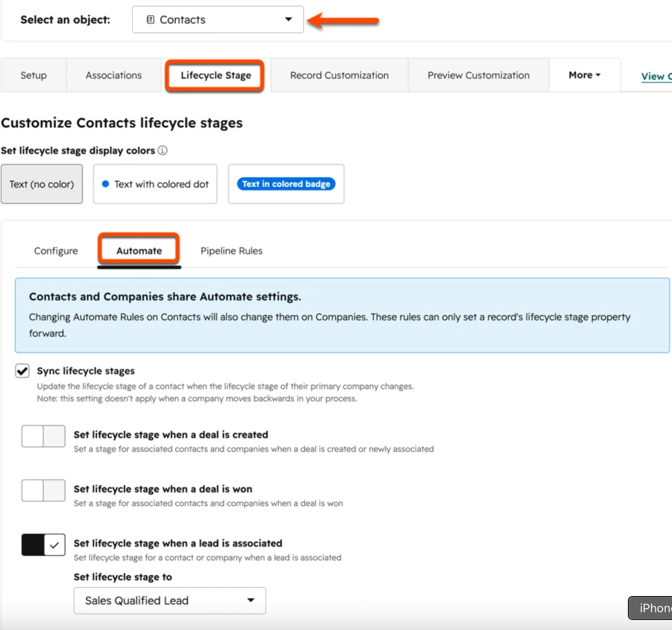
Task: Enable lifecycle stage when deal is created
Action: (43, 436)
